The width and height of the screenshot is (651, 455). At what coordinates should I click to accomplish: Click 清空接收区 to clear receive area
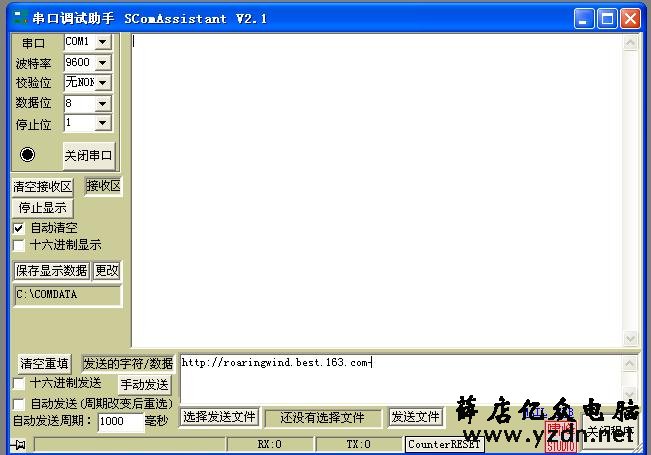pos(42,187)
